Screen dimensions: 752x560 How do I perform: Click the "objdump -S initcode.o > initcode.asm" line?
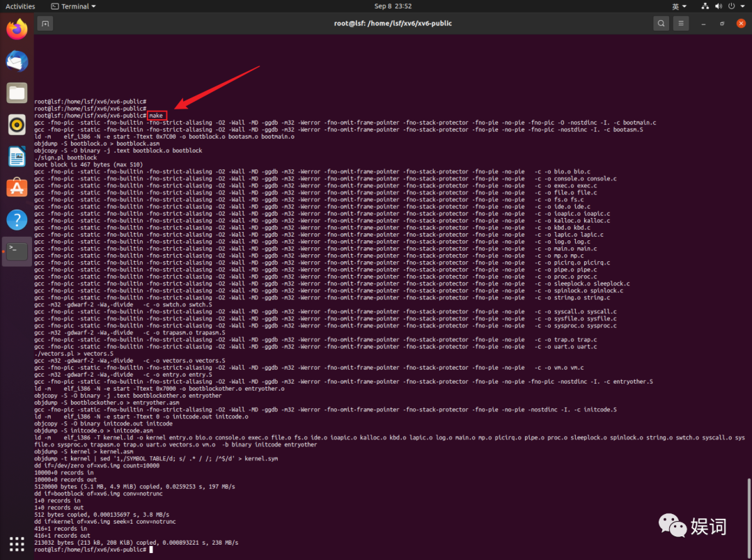pyautogui.click(x=93, y=430)
